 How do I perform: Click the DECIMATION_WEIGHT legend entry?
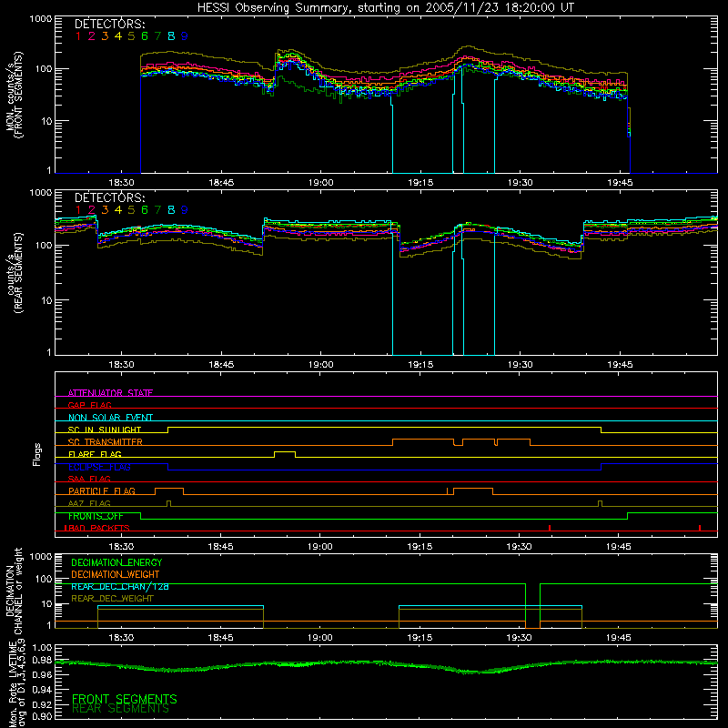coord(116,574)
